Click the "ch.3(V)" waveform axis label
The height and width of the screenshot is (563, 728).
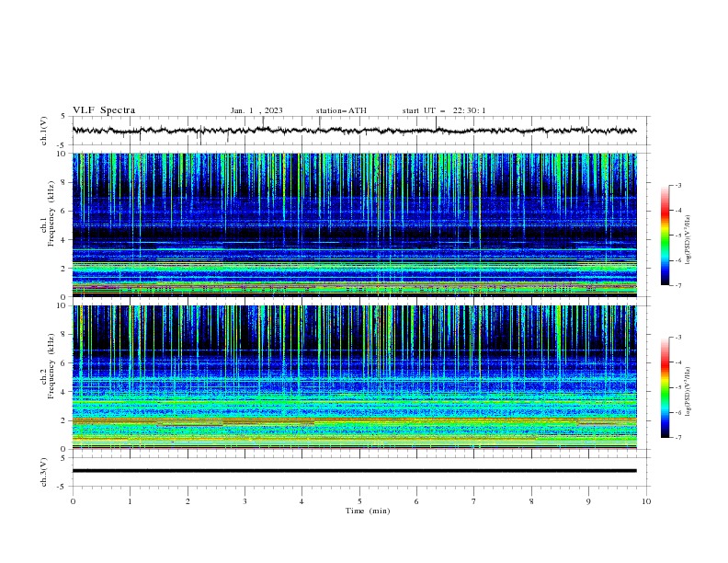pyautogui.click(x=44, y=472)
